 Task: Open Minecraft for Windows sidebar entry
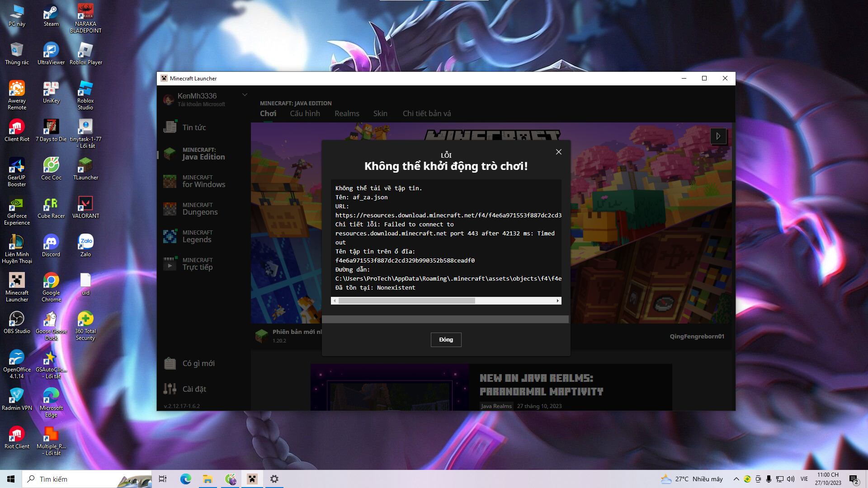[x=203, y=181]
